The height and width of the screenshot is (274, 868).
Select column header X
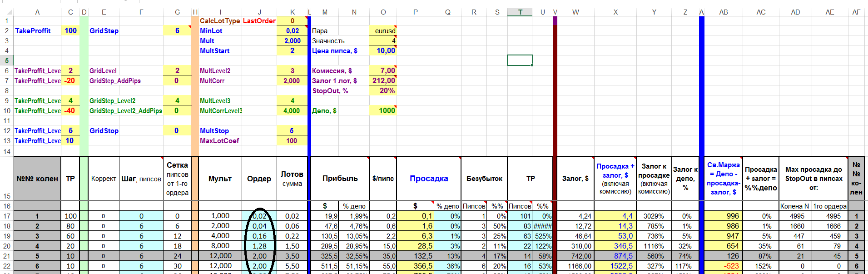[615, 12]
